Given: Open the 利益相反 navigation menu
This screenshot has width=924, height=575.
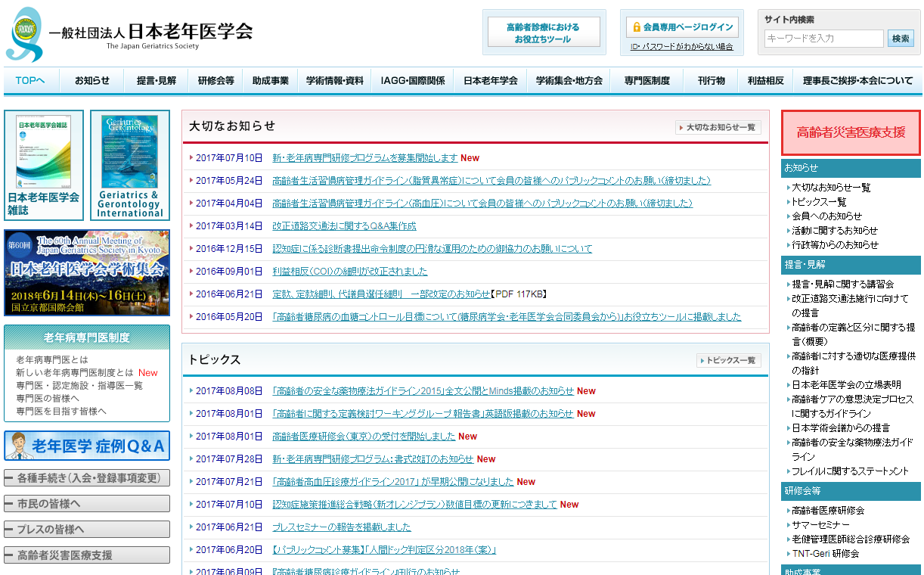Looking at the screenshot, I should pos(766,80).
